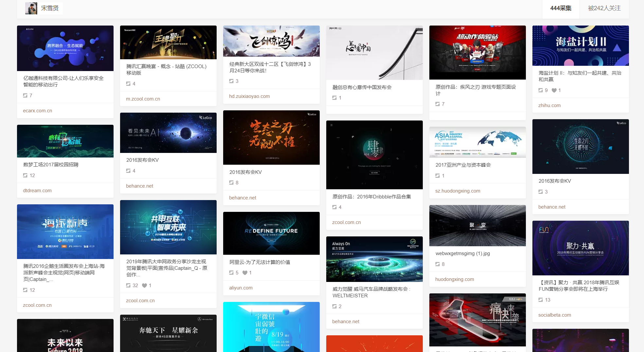The image size is (644, 352).
Task: Open the hd.zuixiaoyao.com source link
Action: [249, 96]
